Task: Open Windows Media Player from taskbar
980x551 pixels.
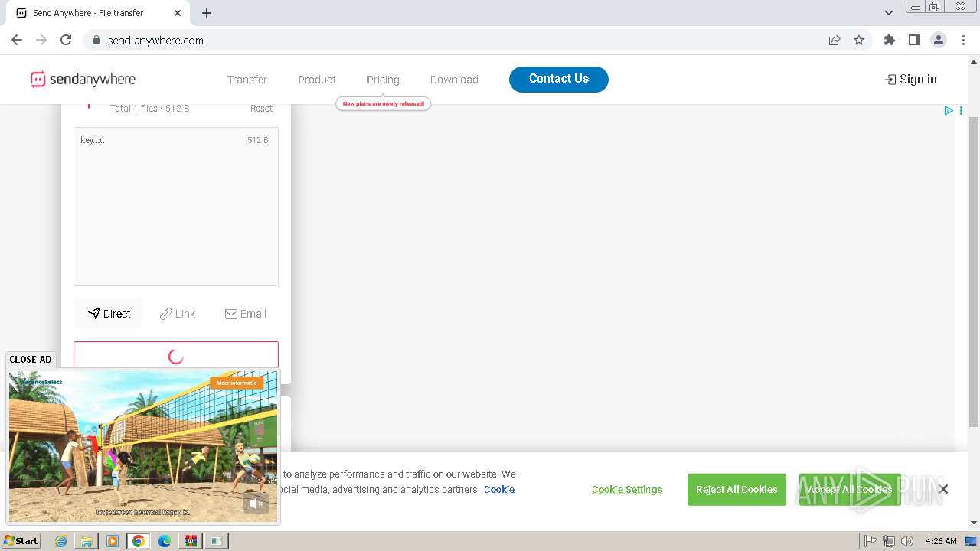Action: [113, 541]
